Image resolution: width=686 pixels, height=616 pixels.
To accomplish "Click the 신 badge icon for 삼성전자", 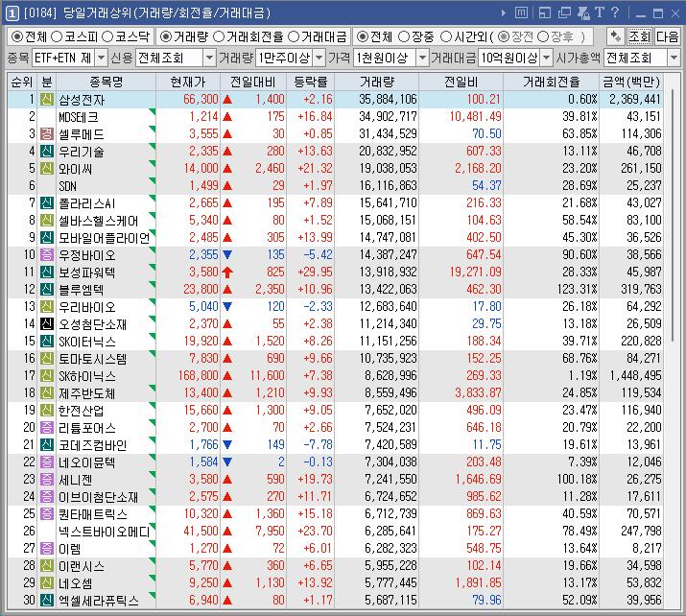I will click(x=47, y=100).
